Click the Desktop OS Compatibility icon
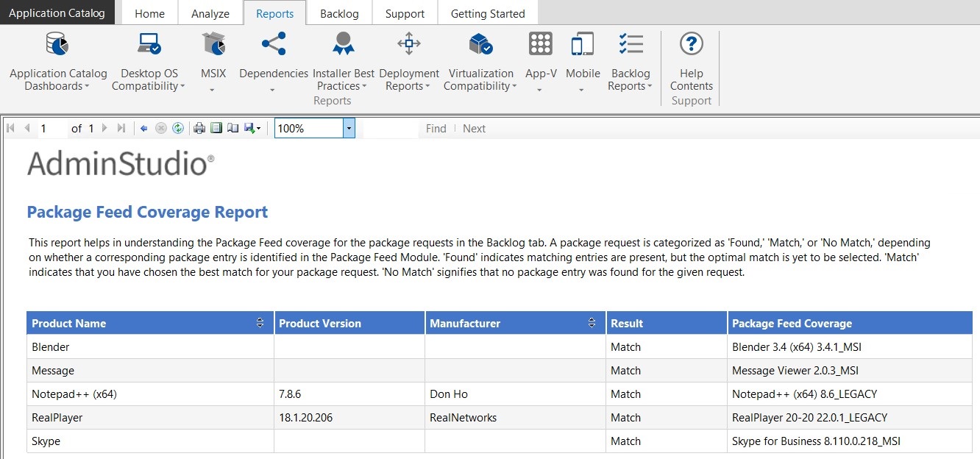 click(x=149, y=44)
